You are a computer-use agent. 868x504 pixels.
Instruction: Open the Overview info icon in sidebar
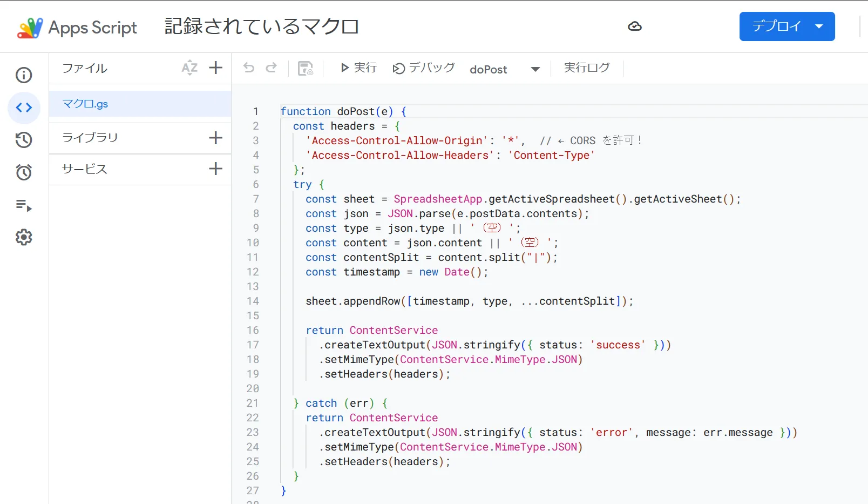pyautogui.click(x=24, y=75)
